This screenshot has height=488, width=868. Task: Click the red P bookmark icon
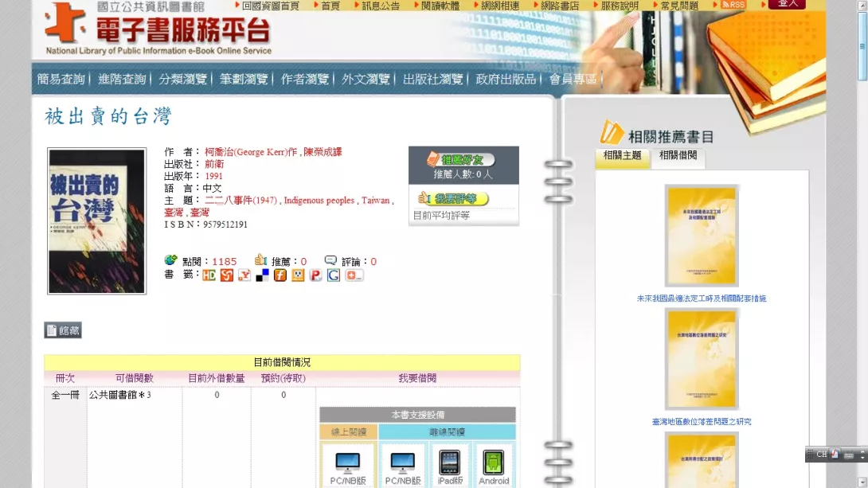pos(315,275)
